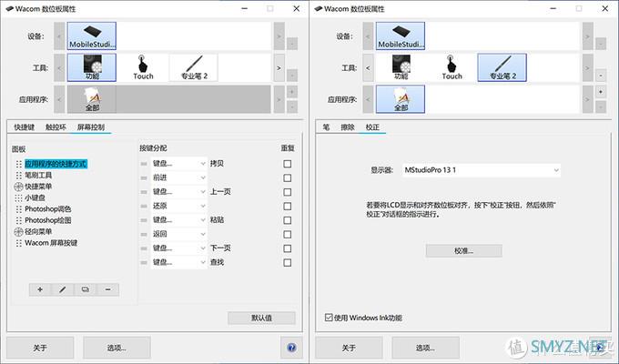This screenshot has width=619, height=364.
Task: Switch to 笔 tab in right window
Action: click(326, 127)
